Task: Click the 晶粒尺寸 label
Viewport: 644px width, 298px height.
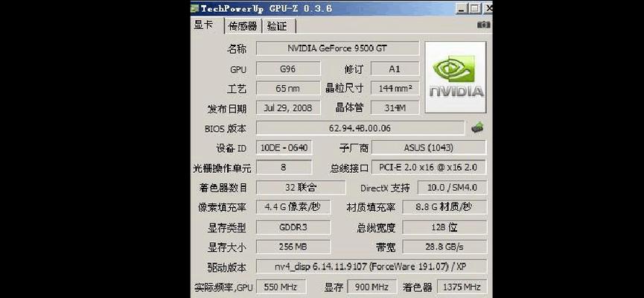Action: point(344,89)
